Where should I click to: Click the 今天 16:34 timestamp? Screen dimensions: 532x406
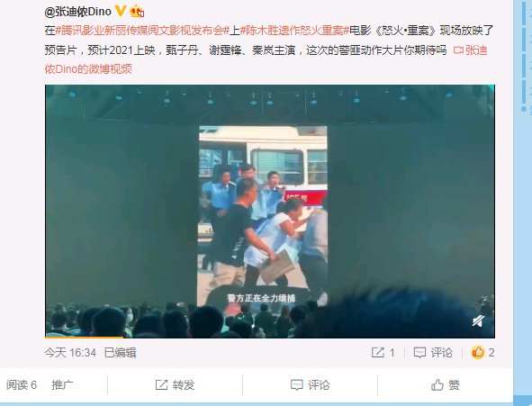(70, 353)
